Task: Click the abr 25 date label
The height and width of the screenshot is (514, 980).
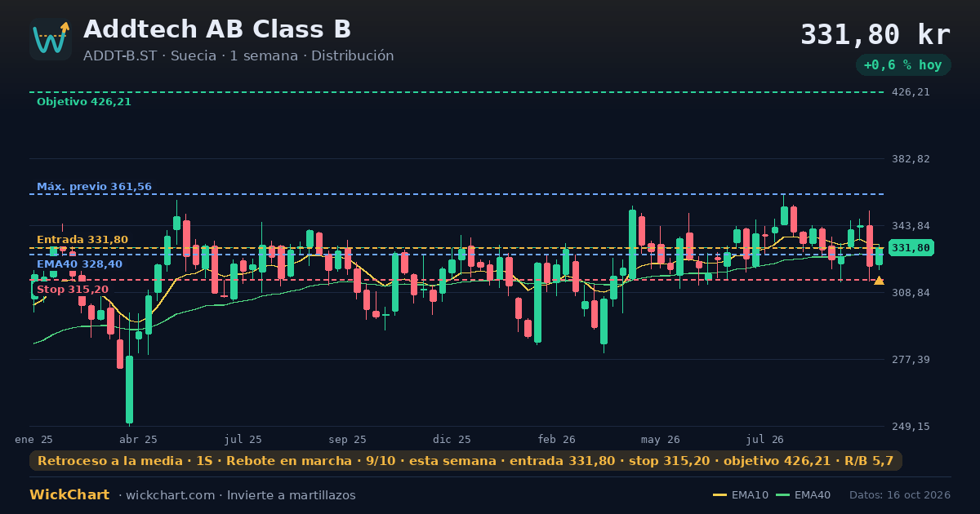Action: [139, 440]
